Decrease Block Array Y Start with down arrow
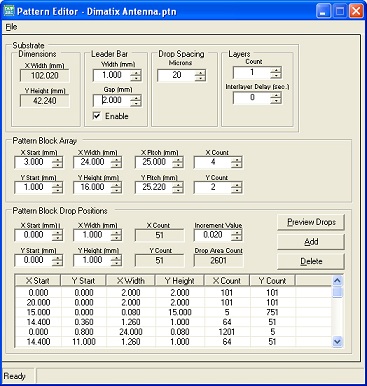This screenshot has height=386, width=367. click(58, 190)
